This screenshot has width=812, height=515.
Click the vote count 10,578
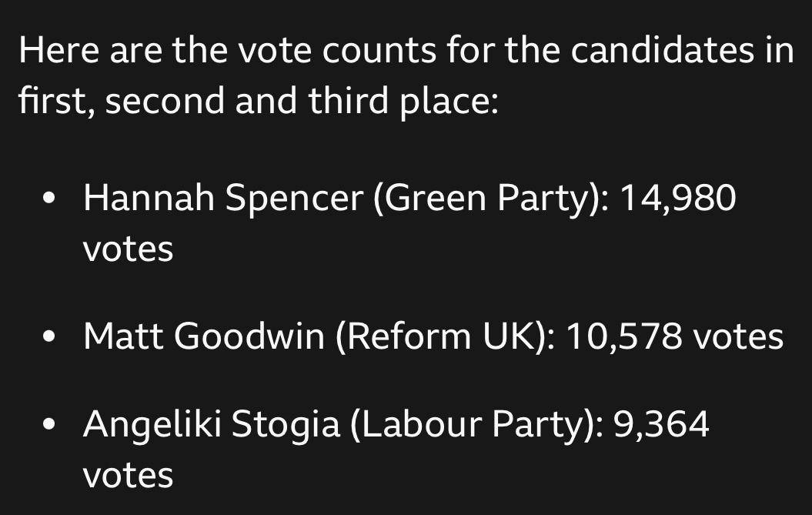(624, 336)
